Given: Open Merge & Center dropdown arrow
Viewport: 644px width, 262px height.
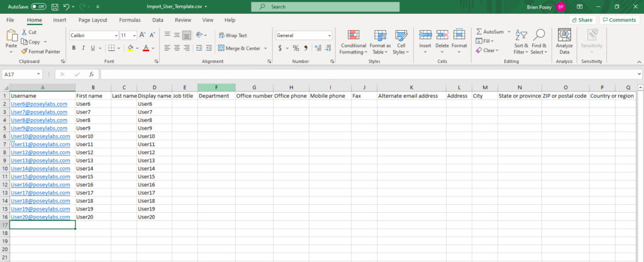Looking at the screenshot, I should click(x=265, y=48).
